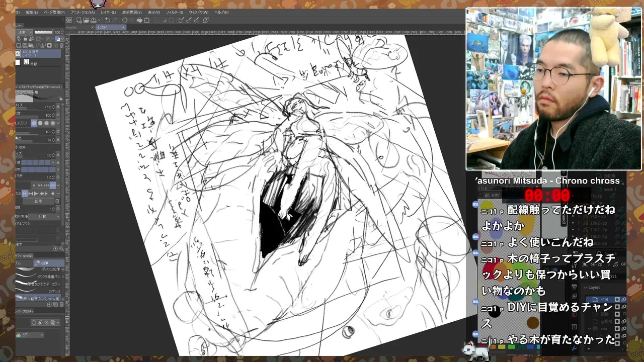Click the Delete layer trash icon
Screen dimensions: 644x362
coord(61,45)
